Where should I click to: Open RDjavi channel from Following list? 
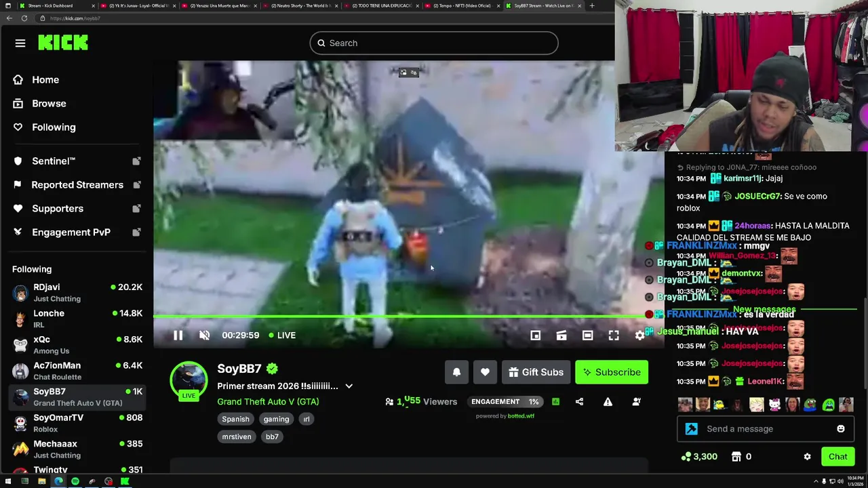coord(77,292)
